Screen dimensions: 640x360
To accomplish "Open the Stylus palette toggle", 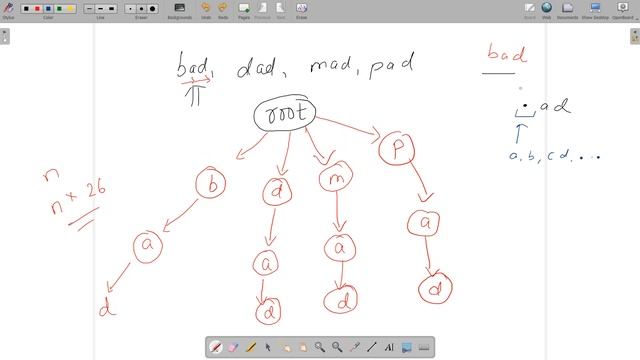I will point(8,10).
